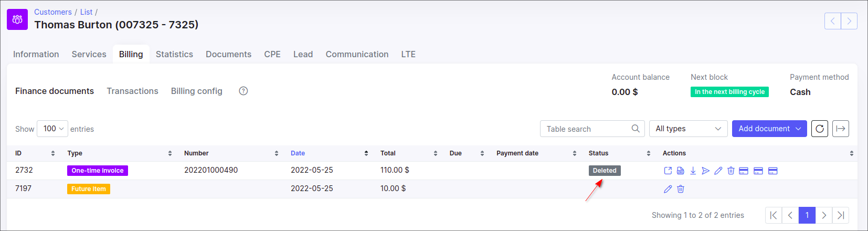Viewport: 868px width, 231px height.
Task: Click the first credit card icon on the invoice row
Action: [743, 171]
